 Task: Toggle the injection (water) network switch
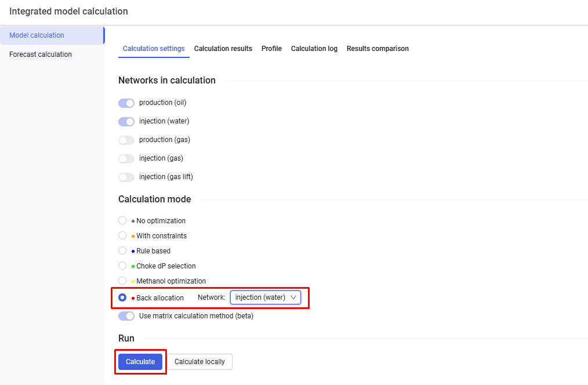(x=126, y=121)
